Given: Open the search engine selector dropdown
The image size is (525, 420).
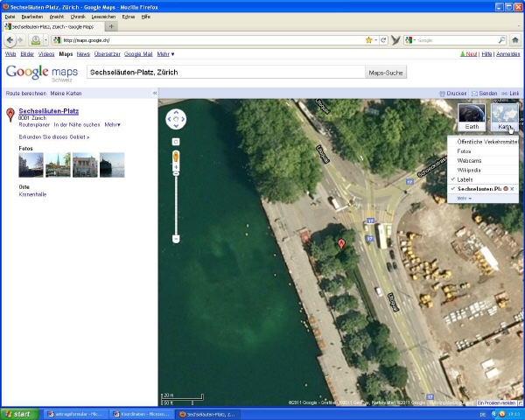Looking at the screenshot, I should [410, 40].
